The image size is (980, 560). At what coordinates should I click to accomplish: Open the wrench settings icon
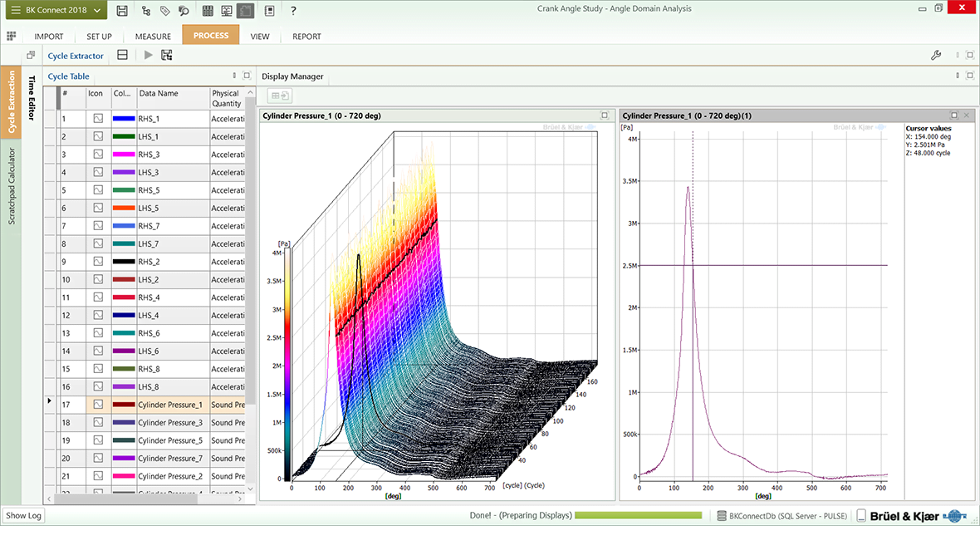click(936, 56)
